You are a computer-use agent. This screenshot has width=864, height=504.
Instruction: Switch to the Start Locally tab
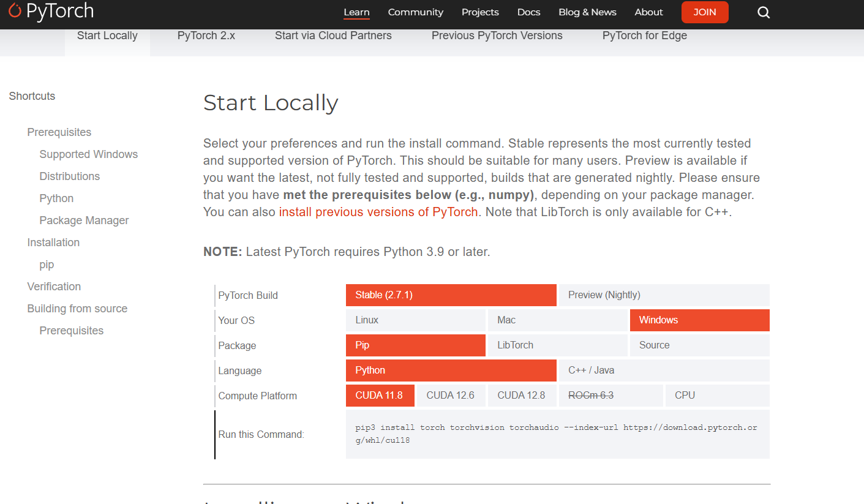point(107,36)
